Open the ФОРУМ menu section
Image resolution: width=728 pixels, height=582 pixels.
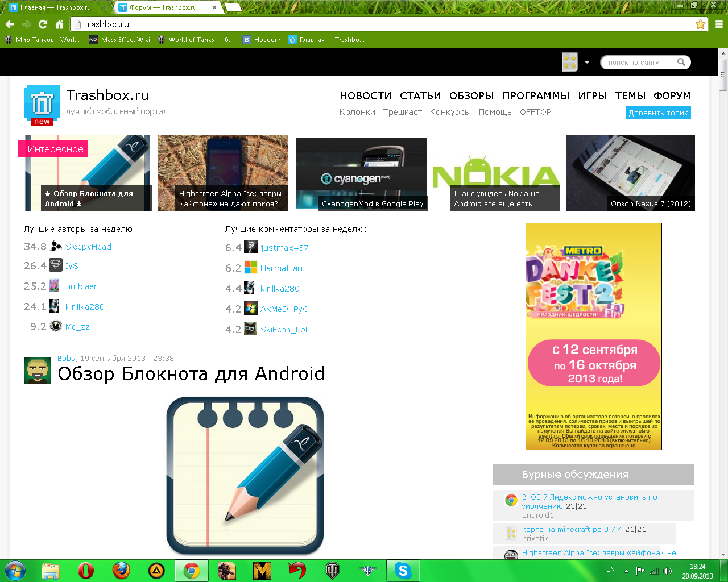[672, 95]
